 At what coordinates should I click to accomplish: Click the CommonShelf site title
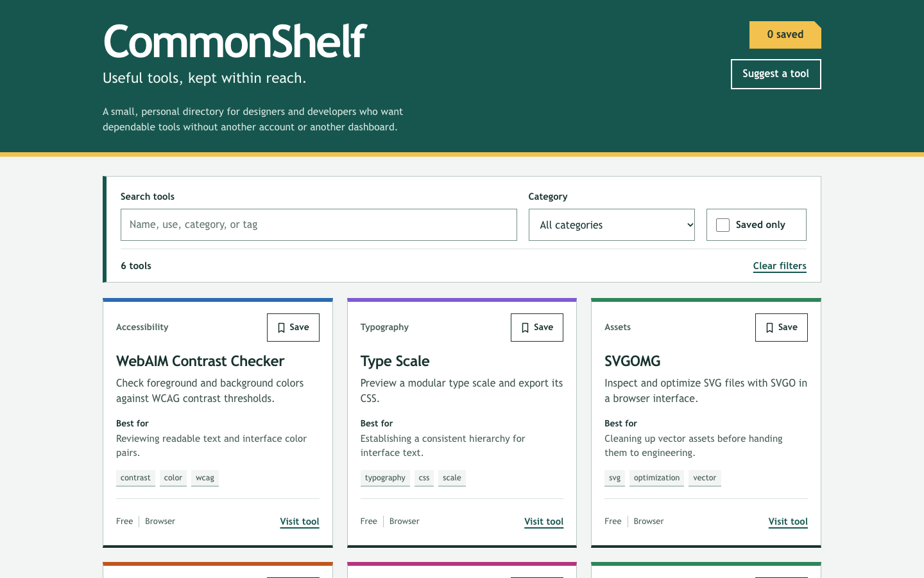click(x=235, y=41)
